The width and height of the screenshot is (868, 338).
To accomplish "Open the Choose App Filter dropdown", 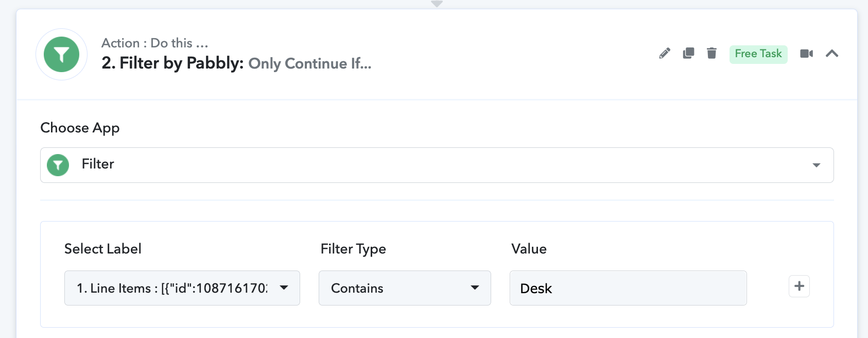I will point(437,165).
